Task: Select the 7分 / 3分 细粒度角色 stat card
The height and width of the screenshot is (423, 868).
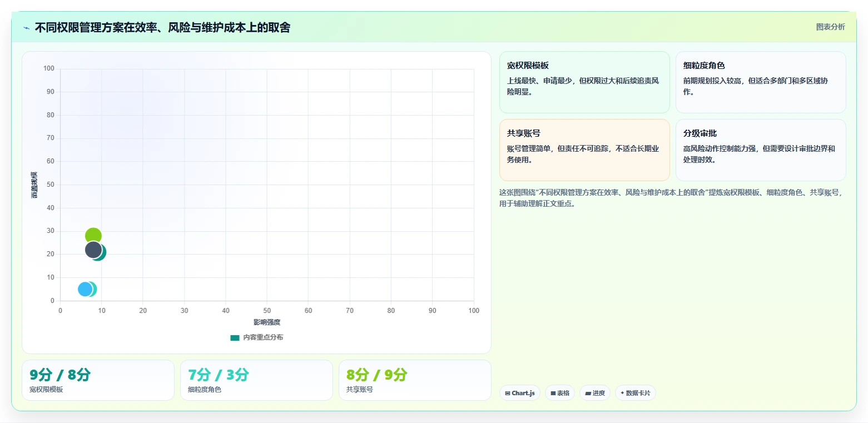Action: coord(256,380)
